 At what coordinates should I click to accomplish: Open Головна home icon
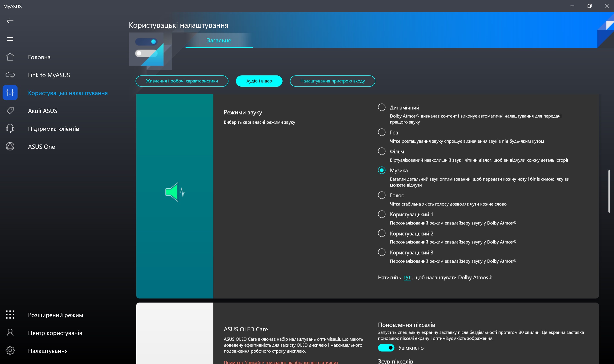click(x=10, y=57)
